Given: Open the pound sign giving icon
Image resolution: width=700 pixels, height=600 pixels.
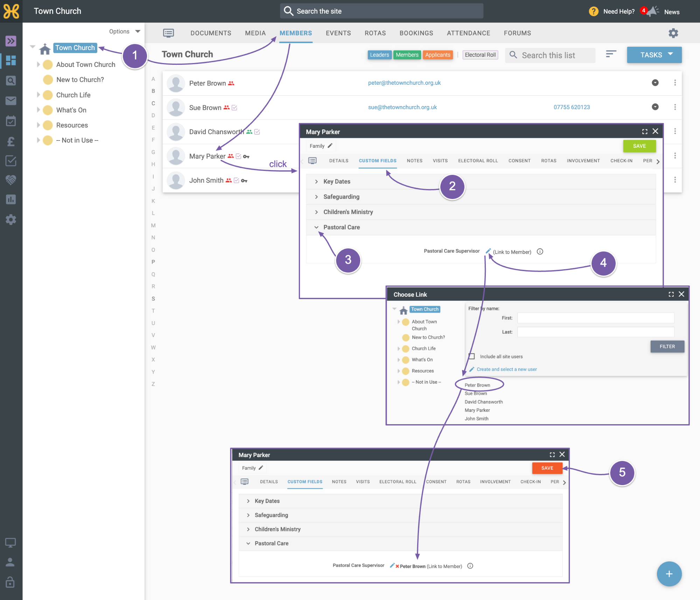Looking at the screenshot, I should pos(11,142).
